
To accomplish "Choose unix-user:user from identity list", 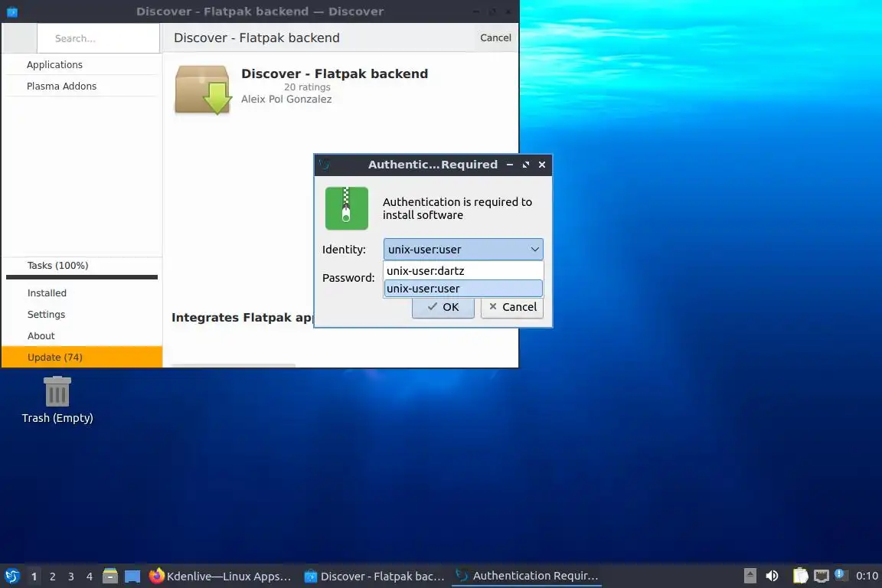I will click(463, 289).
